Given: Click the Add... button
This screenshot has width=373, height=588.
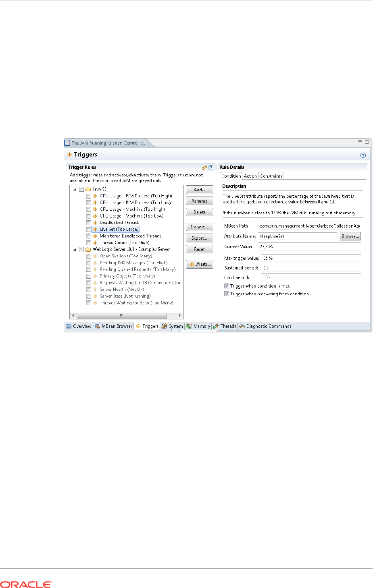Looking at the screenshot, I should [x=200, y=190].
